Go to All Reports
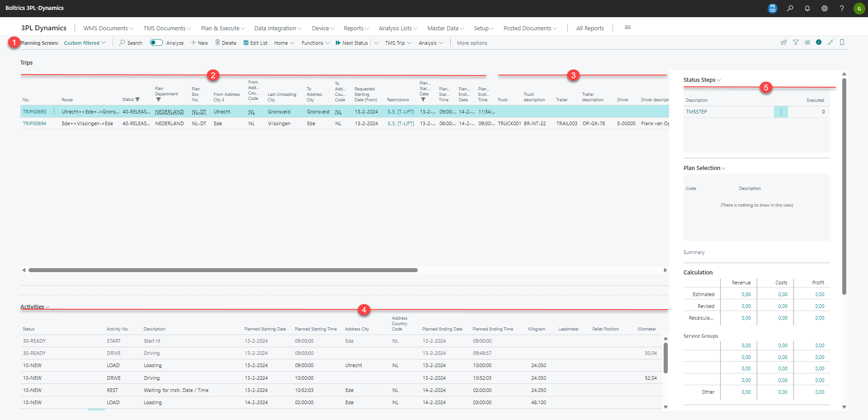 (x=590, y=28)
